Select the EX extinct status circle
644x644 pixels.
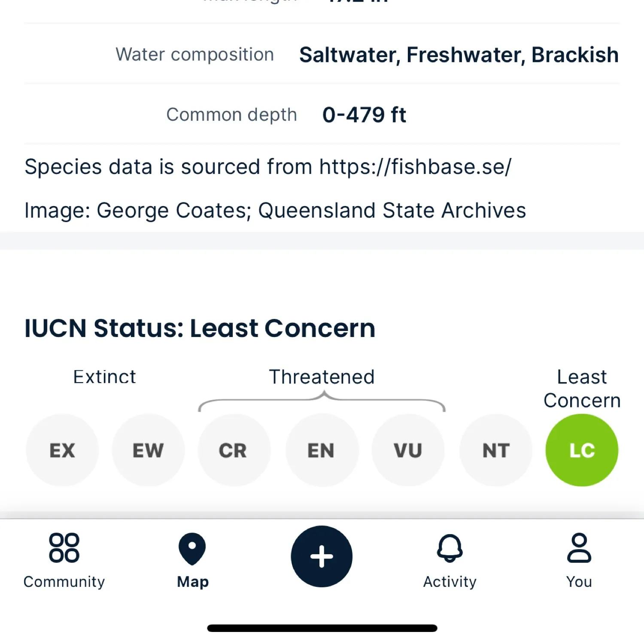[x=62, y=450]
